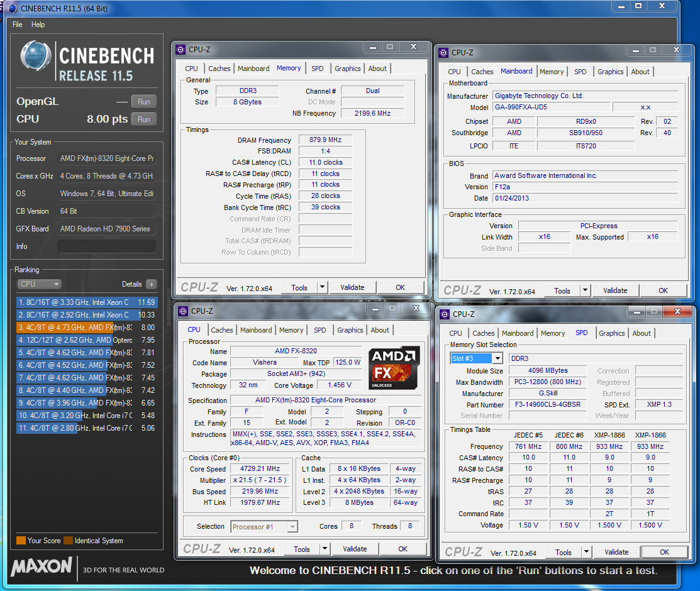Click the Cinebench sphere logo

(36, 56)
